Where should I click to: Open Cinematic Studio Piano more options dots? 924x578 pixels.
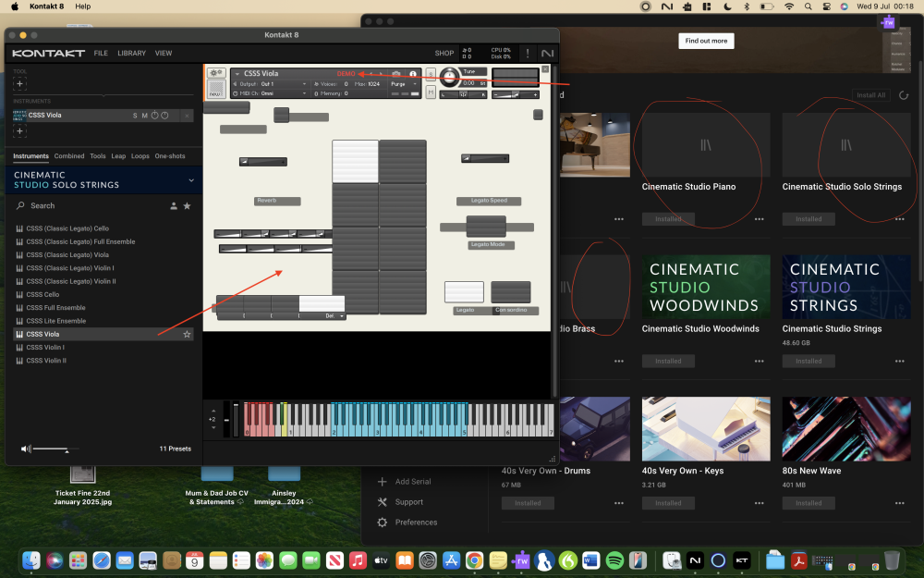(x=759, y=219)
